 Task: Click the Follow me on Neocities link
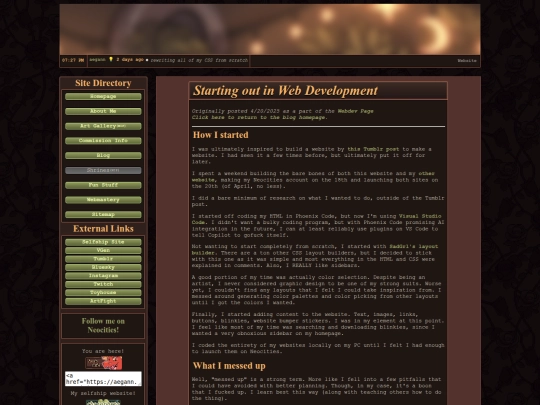click(x=103, y=325)
